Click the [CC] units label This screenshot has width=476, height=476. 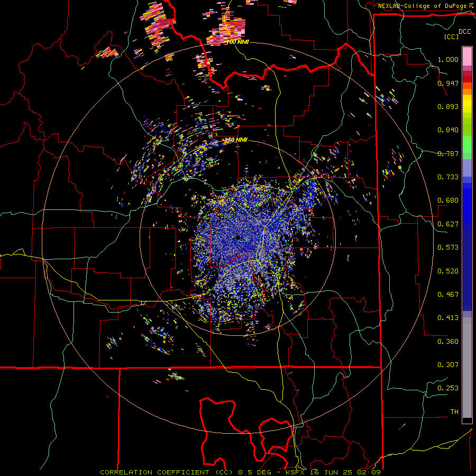point(452,36)
